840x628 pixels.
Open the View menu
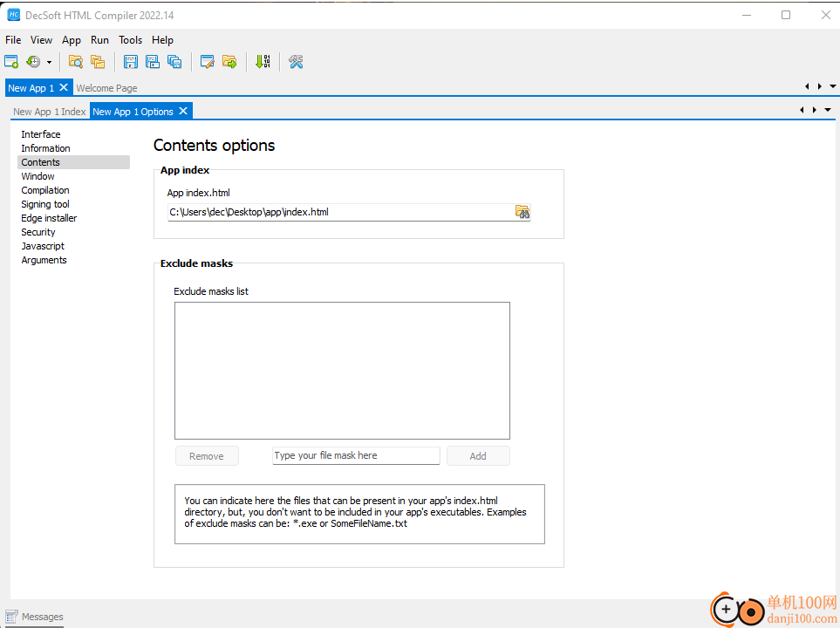point(41,40)
